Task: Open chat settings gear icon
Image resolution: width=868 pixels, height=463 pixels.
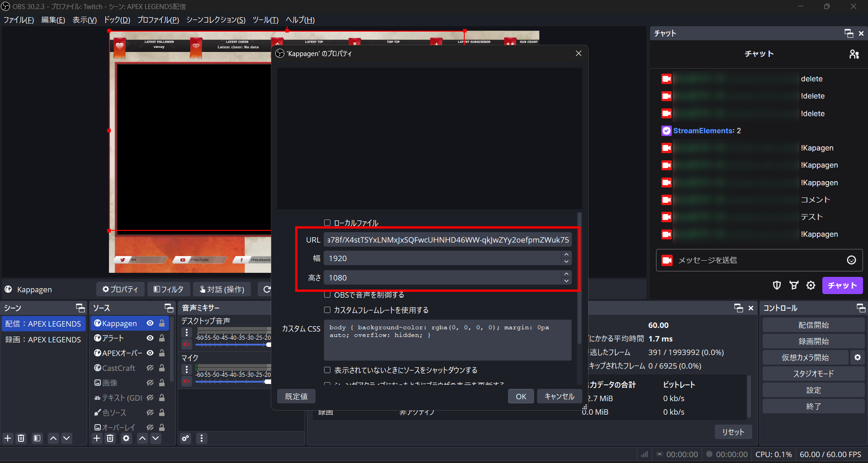Action: tap(811, 285)
